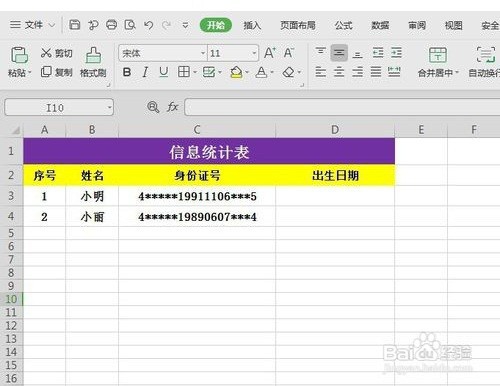Viewport: 500px width, 386px height.
Task: Switch to the 公式 tab
Action: [x=343, y=25]
